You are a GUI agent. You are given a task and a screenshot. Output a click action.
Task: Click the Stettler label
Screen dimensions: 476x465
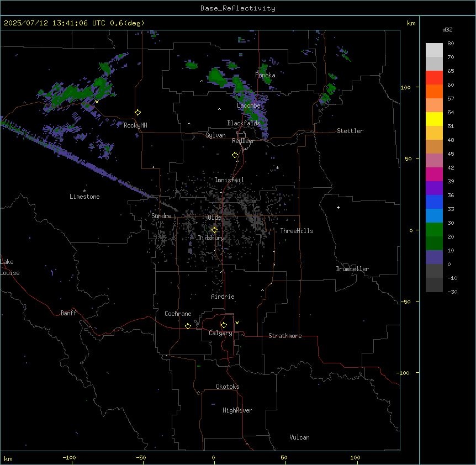click(x=350, y=131)
